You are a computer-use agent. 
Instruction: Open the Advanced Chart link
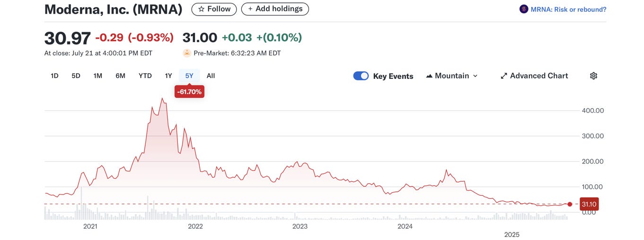[534, 76]
